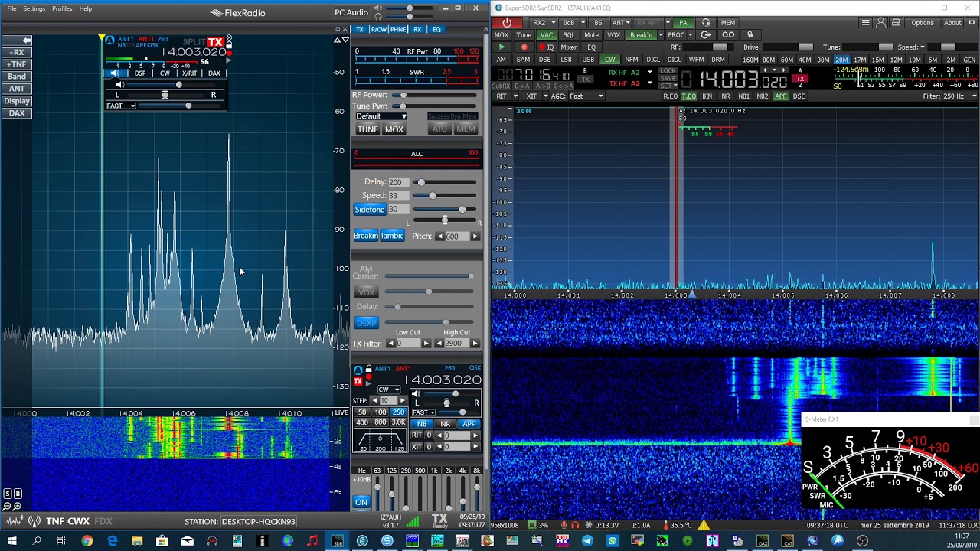
Task: Toggle the Sidetone button
Action: click(369, 210)
